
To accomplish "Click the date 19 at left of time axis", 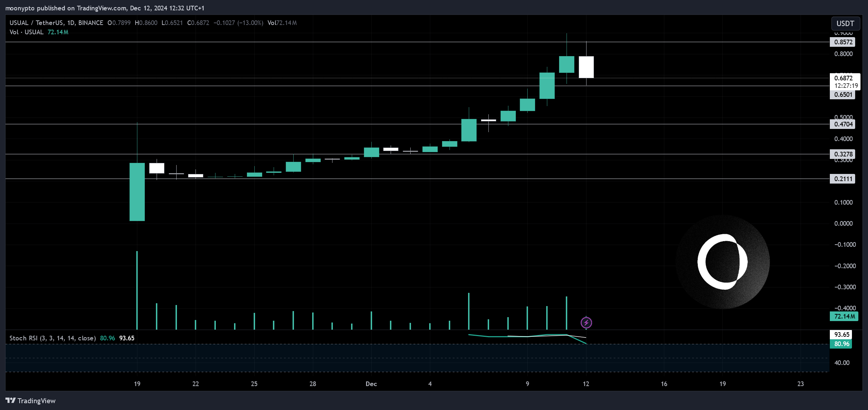I will pyautogui.click(x=137, y=384).
